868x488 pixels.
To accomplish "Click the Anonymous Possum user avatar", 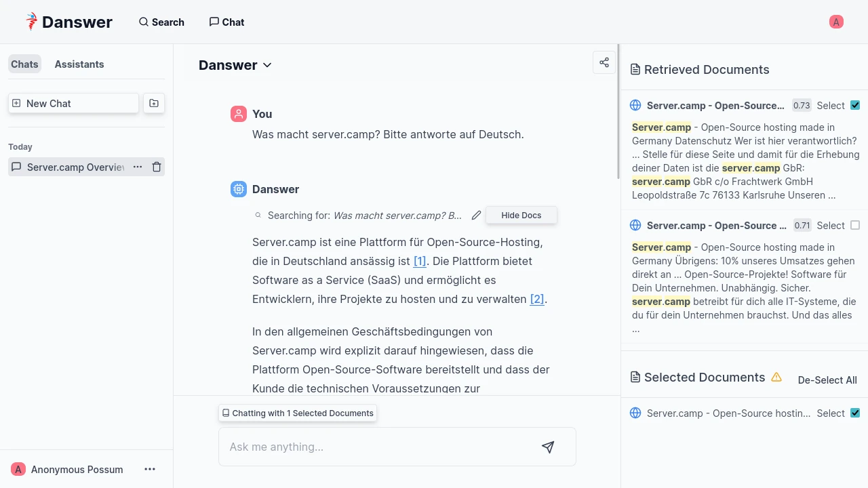I will [x=18, y=469].
